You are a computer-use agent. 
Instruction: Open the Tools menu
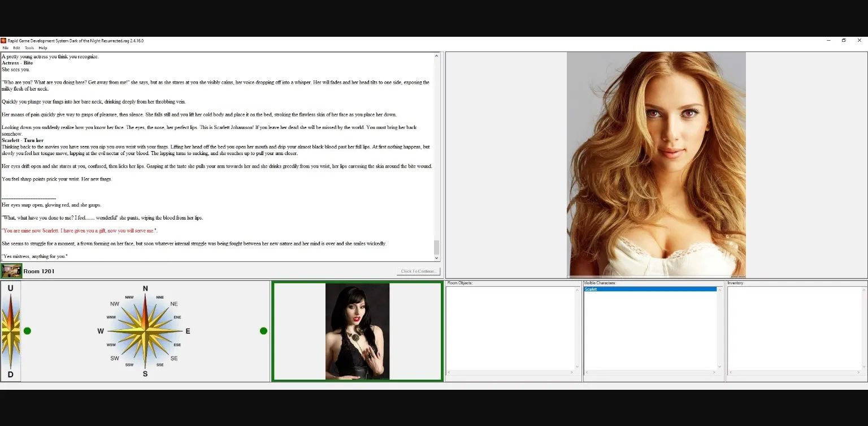(29, 48)
